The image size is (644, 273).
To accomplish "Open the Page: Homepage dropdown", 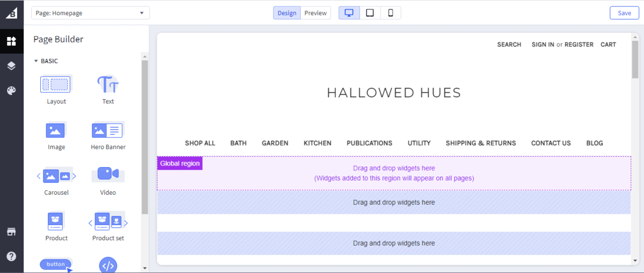I will coord(90,13).
